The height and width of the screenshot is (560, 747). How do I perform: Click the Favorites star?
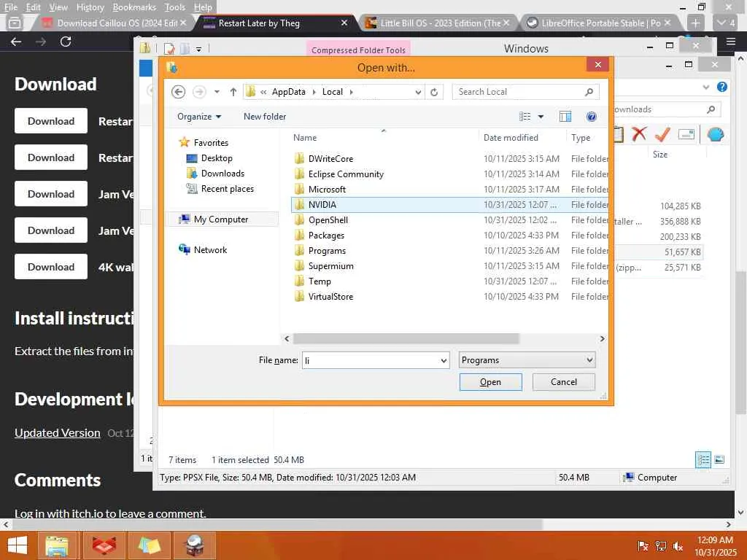click(x=184, y=142)
